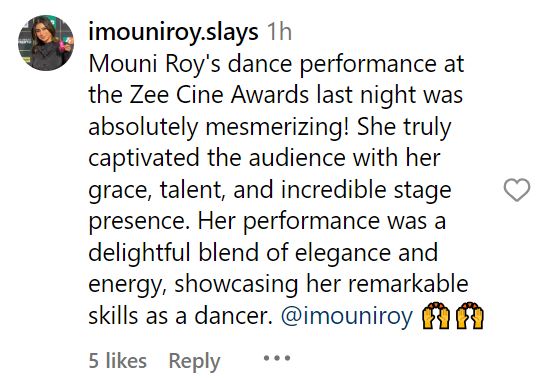Click the word "presence." in the comment
This screenshot has width=553, height=378.
[139, 222]
